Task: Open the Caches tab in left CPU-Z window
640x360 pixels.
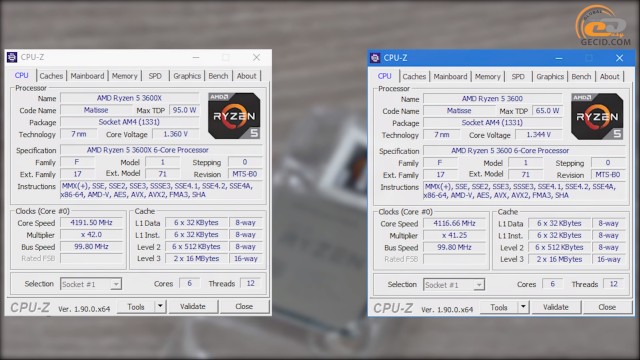Action: click(x=51, y=76)
